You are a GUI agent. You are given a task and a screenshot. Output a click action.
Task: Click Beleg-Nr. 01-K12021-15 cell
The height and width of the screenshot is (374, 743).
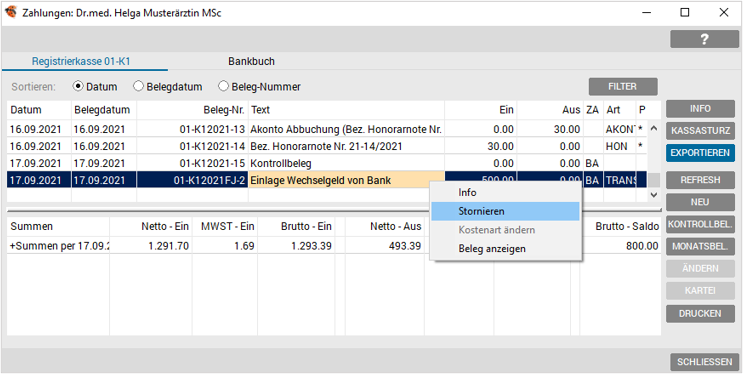[x=192, y=164]
